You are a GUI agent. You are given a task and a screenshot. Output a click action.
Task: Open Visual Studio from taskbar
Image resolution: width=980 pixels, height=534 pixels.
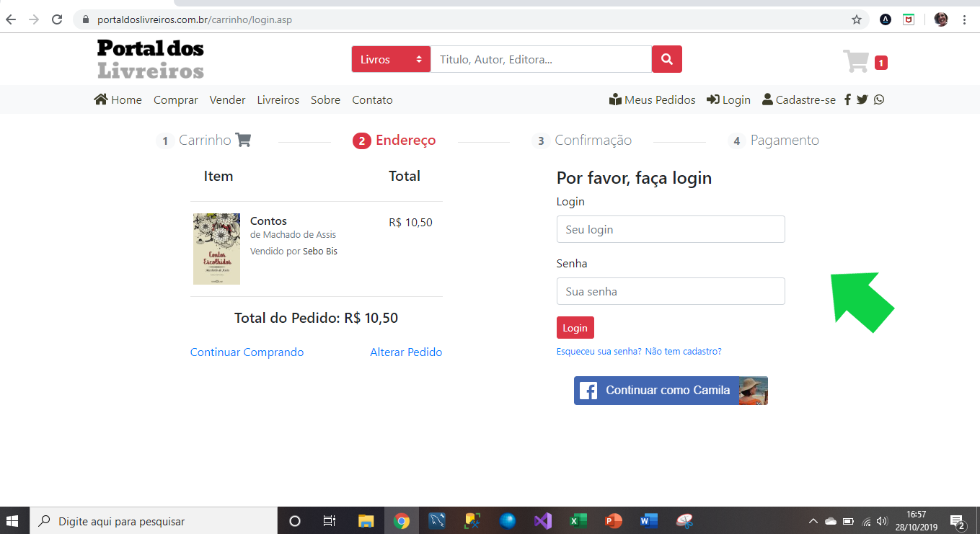pyautogui.click(x=543, y=521)
